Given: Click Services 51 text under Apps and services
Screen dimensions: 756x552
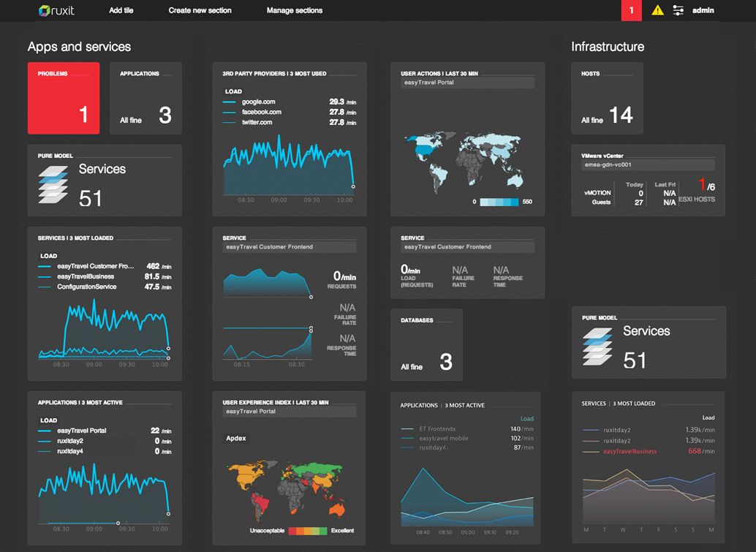Looking at the screenshot, I should [102, 185].
